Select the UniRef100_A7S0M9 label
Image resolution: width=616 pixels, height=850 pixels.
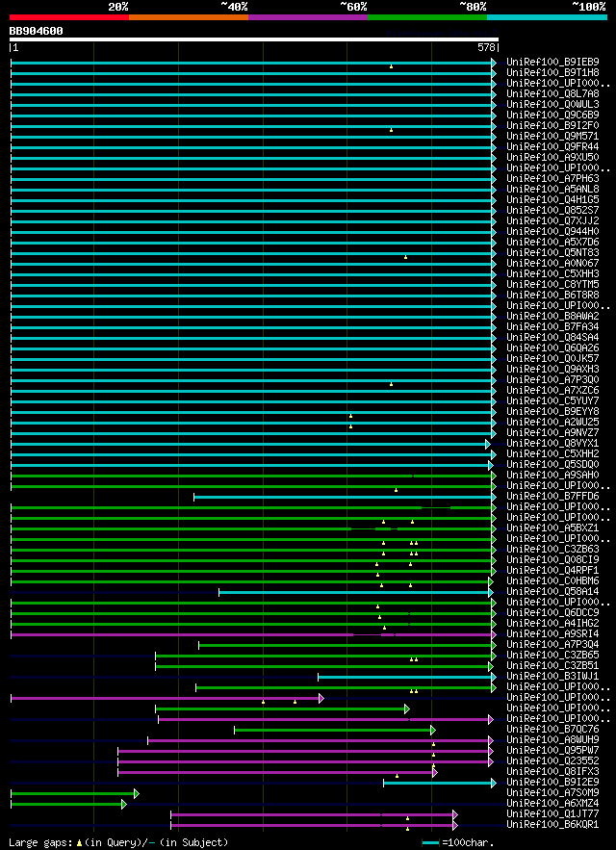[552, 792]
